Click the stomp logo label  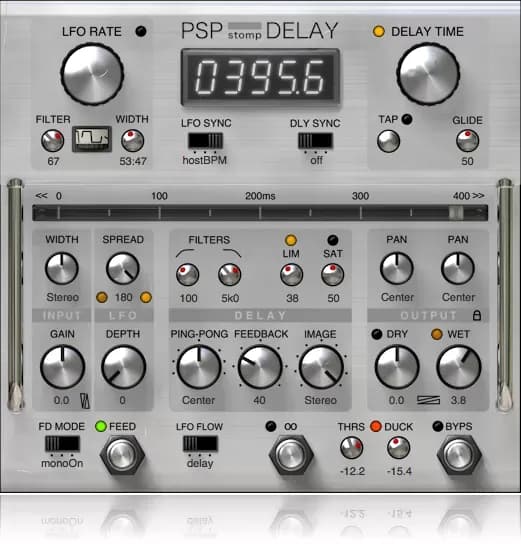245,35
